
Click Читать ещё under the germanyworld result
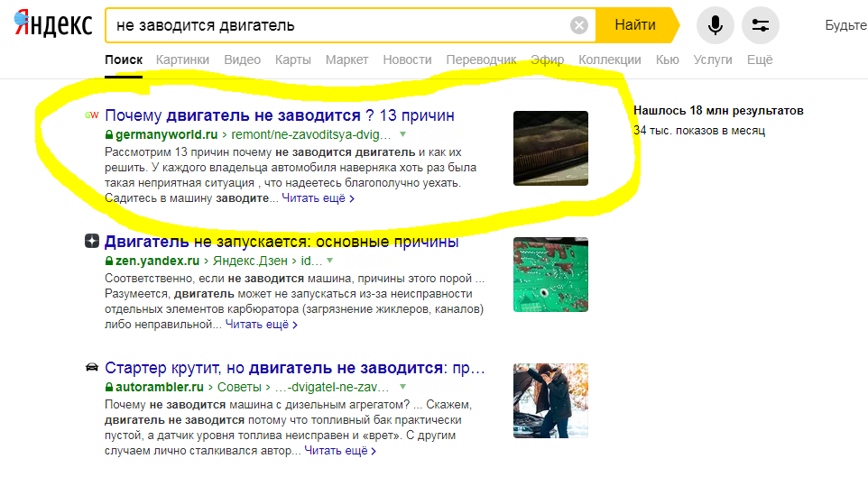(318, 198)
